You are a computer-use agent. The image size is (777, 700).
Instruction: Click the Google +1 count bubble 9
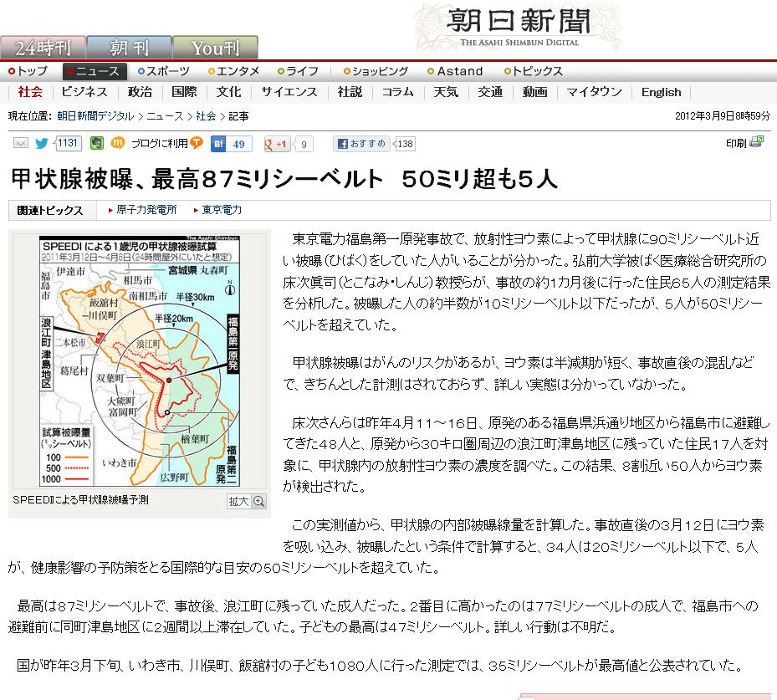point(304,145)
